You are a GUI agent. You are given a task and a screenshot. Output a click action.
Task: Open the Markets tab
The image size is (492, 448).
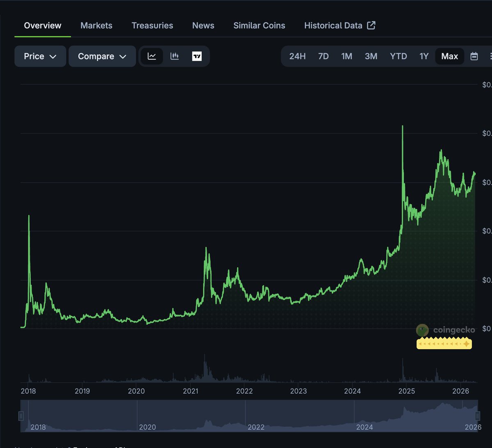(96, 25)
